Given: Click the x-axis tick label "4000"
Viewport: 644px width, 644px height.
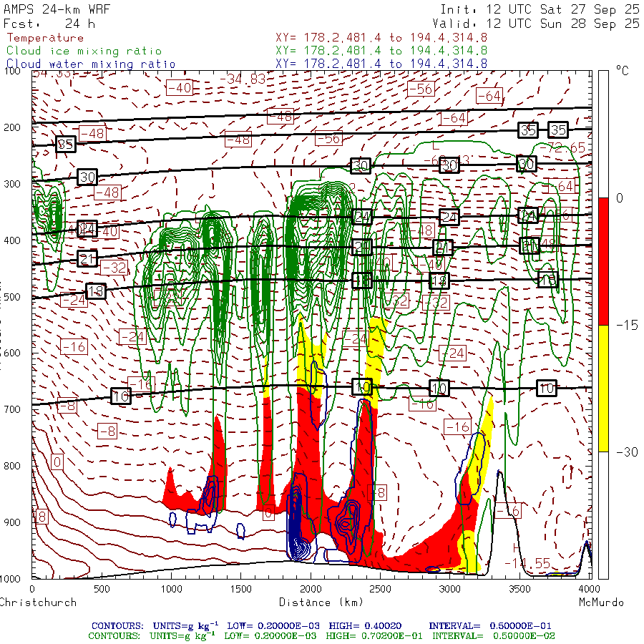Looking at the screenshot, I should tap(589, 589).
